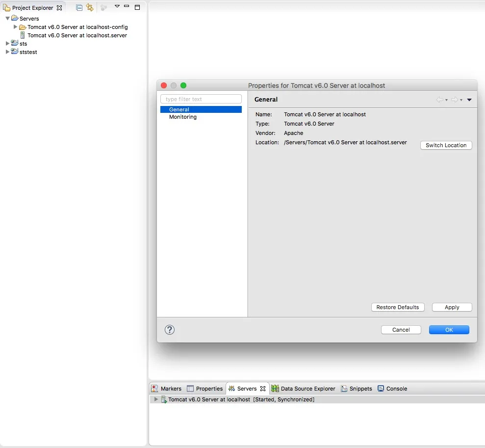Viewport: 485px width, 448px height.
Task: Toggle Link with Editor icon
Action: pos(90,7)
